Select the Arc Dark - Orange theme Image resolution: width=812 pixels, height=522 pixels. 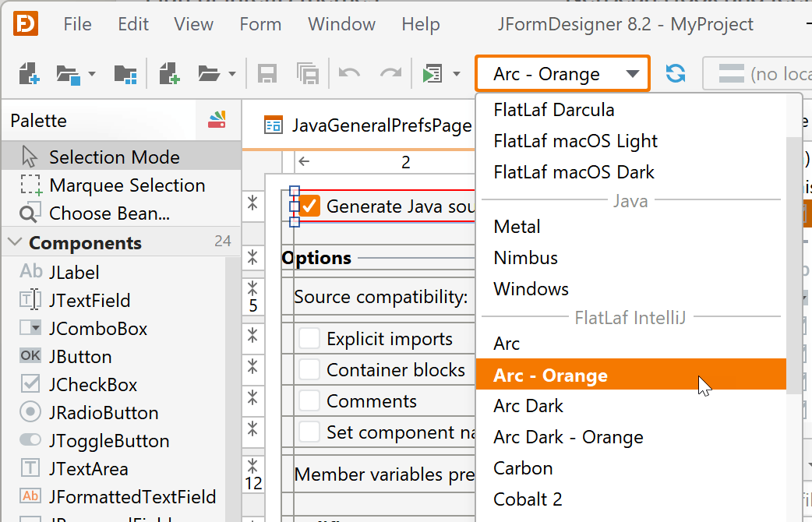click(x=630, y=437)
